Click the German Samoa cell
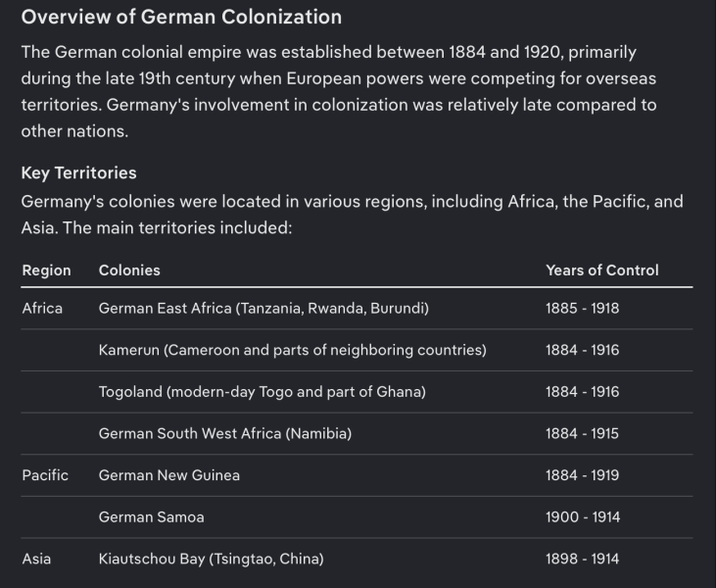 tap(151, 517)
